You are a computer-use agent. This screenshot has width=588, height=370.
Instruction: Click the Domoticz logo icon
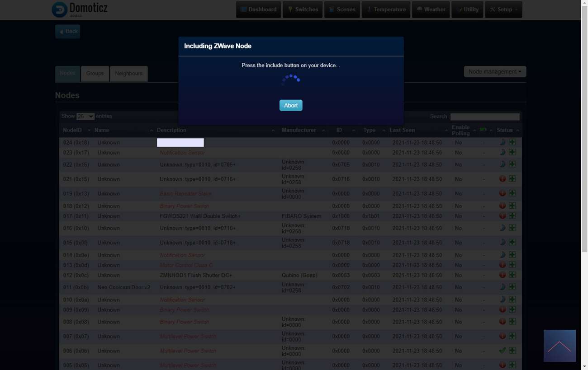[60, 9]
